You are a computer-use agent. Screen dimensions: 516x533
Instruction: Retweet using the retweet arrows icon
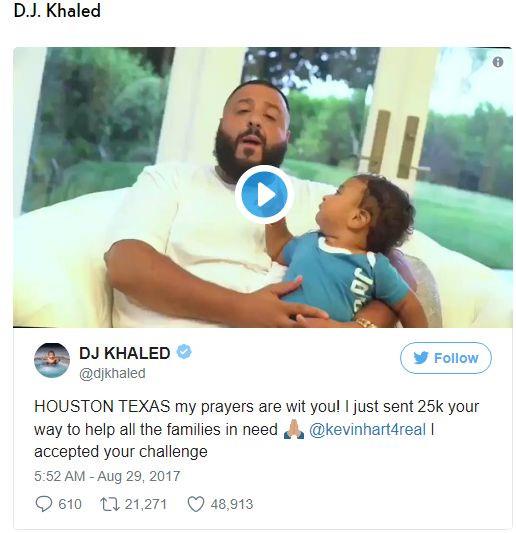point(110,504)
